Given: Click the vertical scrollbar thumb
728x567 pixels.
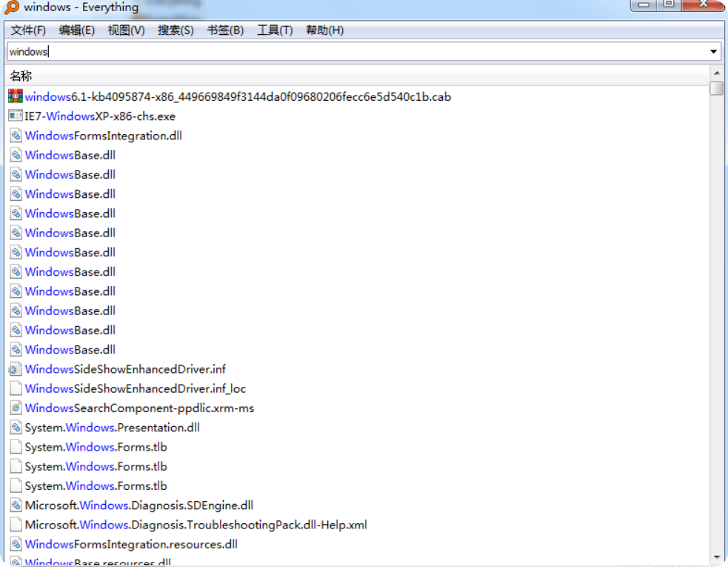Looking at the screenshot, I should (717, 88).
